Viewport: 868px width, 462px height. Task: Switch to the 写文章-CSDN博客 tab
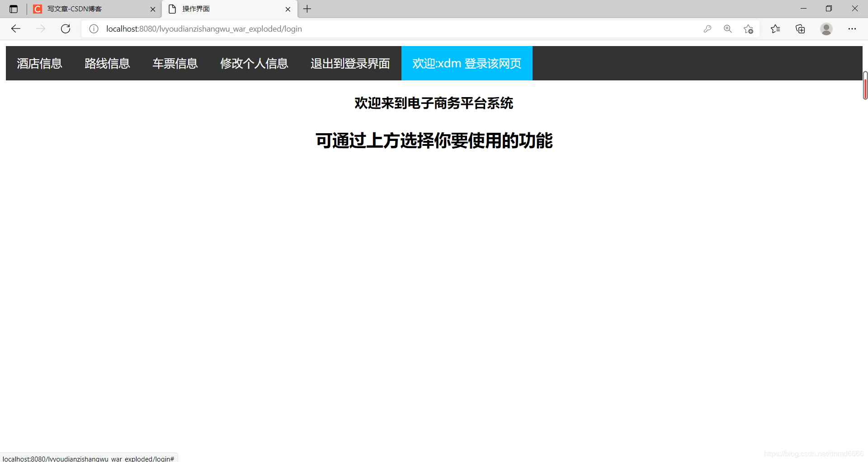coord(81,9)
